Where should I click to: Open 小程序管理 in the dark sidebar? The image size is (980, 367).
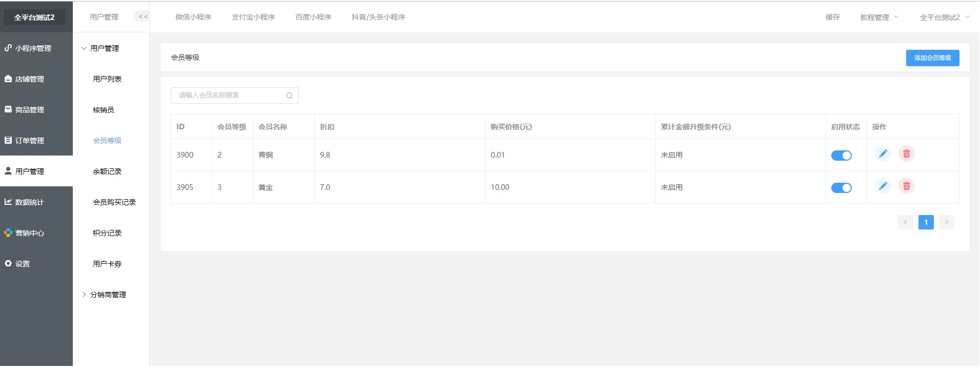click(x=36, y=48)
